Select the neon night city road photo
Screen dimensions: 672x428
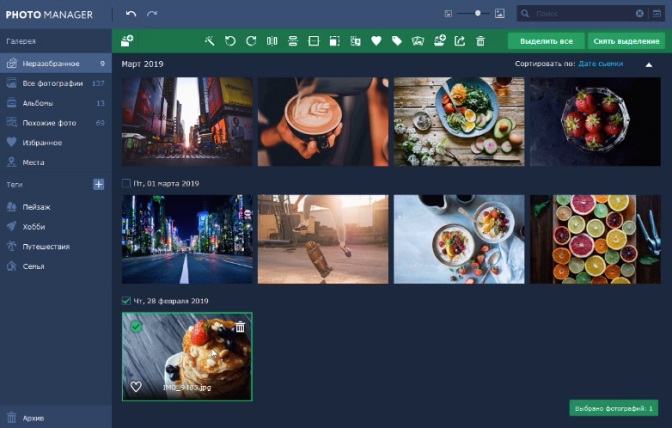click(187, 239)
